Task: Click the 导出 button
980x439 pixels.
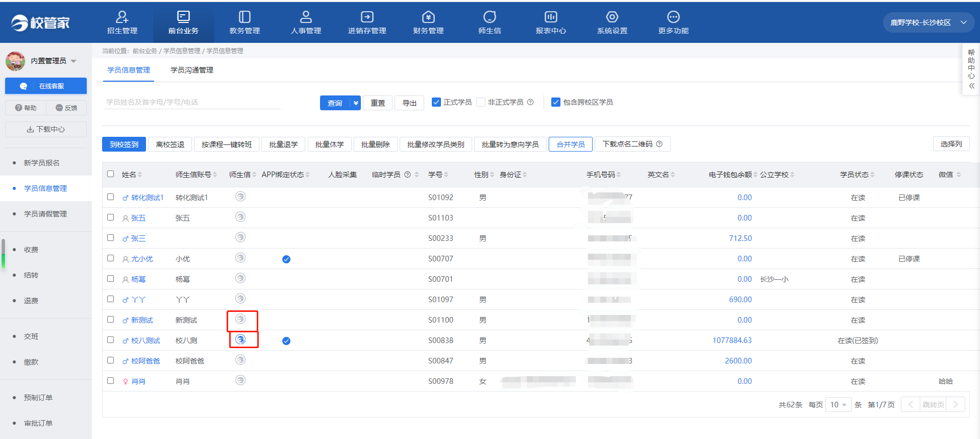Action: coord(409,103)
